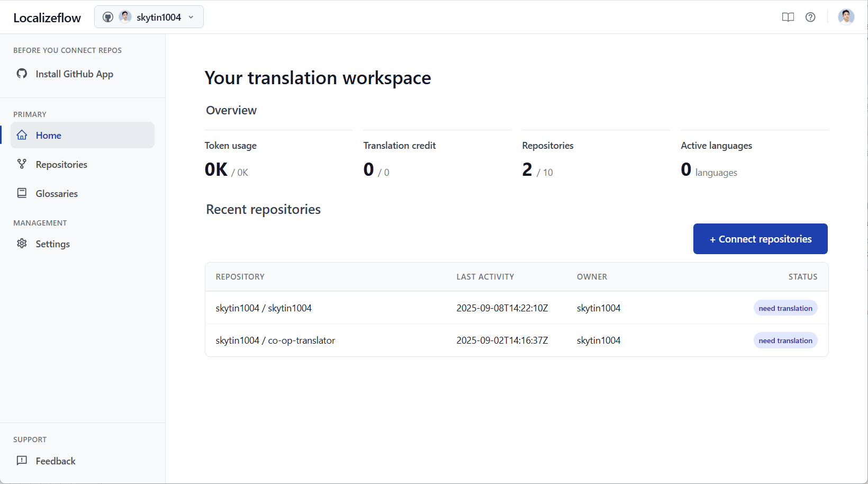Click the Settings gear icon
Image resolution: width=868 pixels, height=484 pixels.
[22, 244]
